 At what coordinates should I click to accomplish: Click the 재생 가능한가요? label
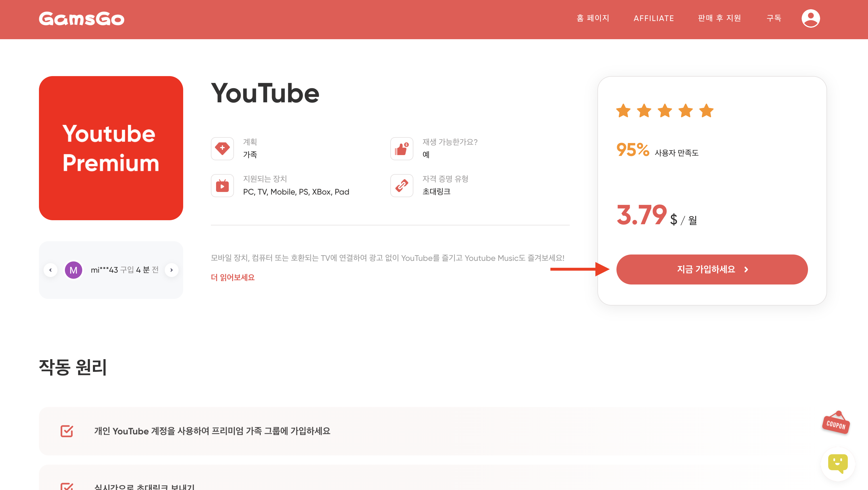(x=450, y=142)
